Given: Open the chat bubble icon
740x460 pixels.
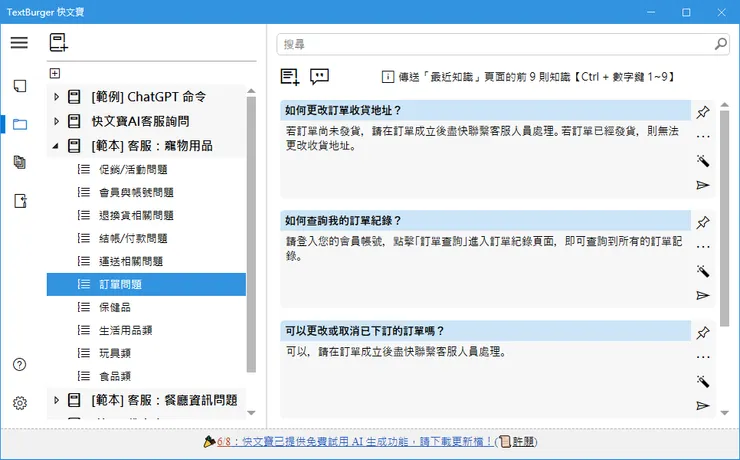Looking at the screenshot, I should pos(320,76).
